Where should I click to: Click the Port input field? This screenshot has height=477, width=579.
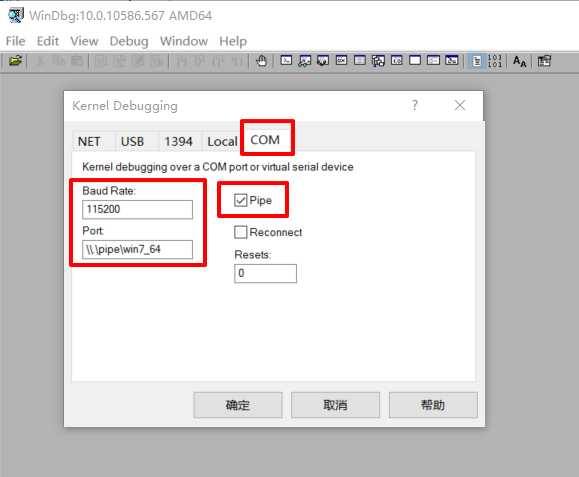click(x=137, y=250)
